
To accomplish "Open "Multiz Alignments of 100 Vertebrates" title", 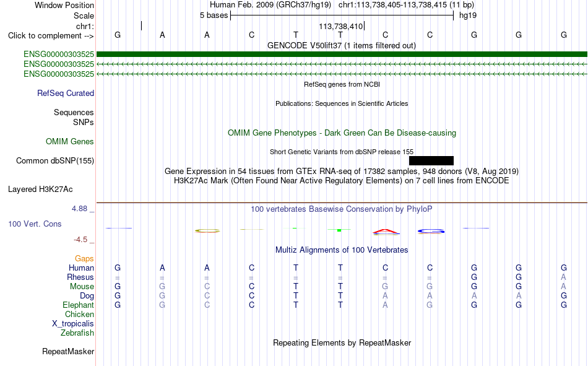I will (x=342, y=250).
